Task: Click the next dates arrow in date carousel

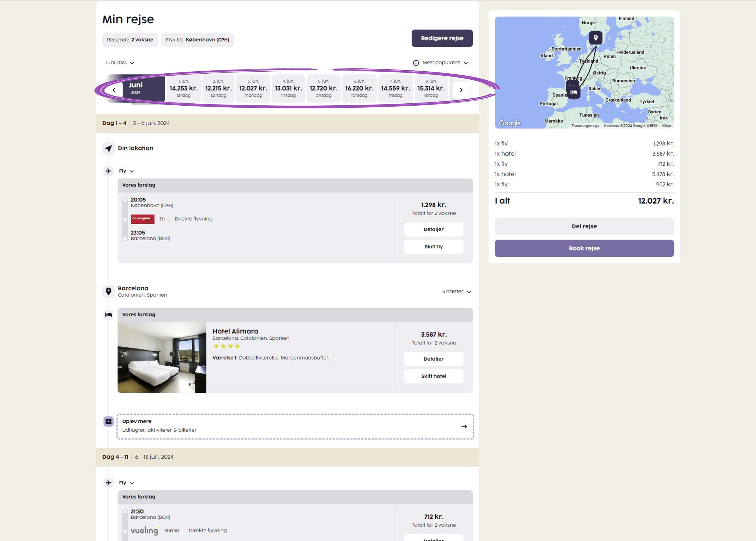Action: point(461,90)
